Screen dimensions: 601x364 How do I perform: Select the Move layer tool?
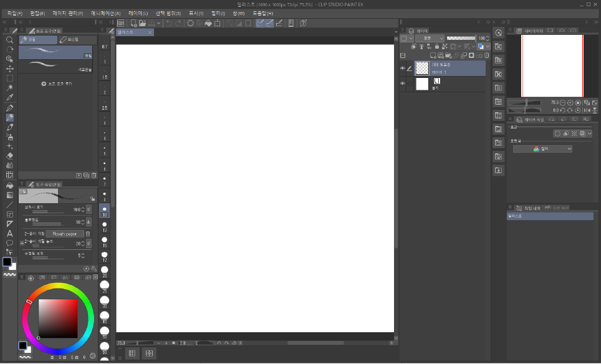[9, 69]
